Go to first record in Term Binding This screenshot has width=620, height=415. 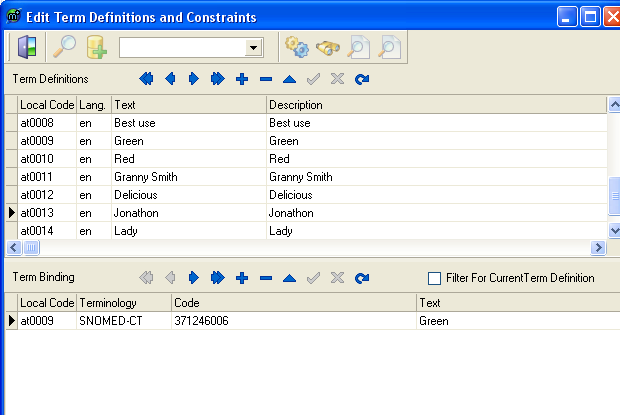point(146,278)
